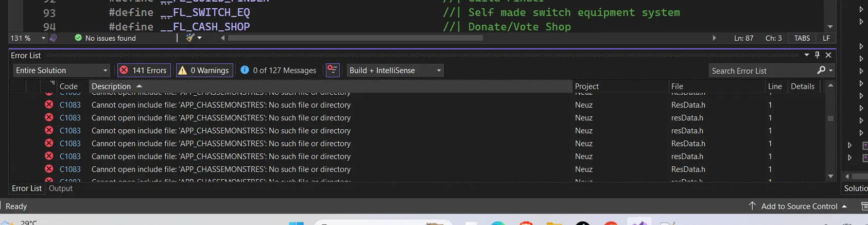Screen dimensions: 868x225
Task: Click the Ln: 87 line indicator
Action: click(x=743, y=38)
